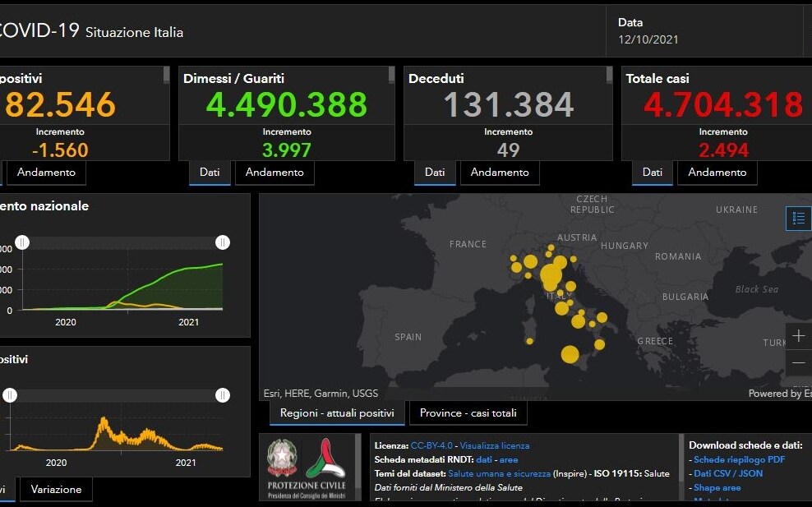Switch to Province - casi totali tab

[x=468, y=413]
